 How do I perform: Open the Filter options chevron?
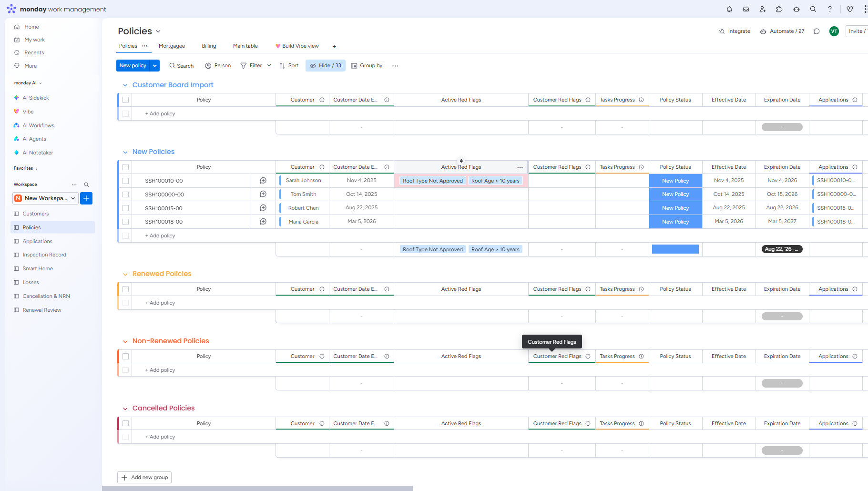point(269,66)
